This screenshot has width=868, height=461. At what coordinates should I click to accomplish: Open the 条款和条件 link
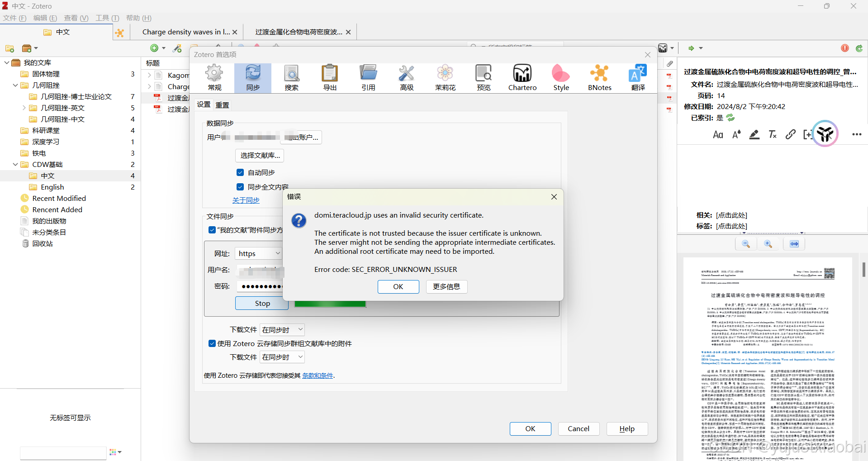click(318, 375)
